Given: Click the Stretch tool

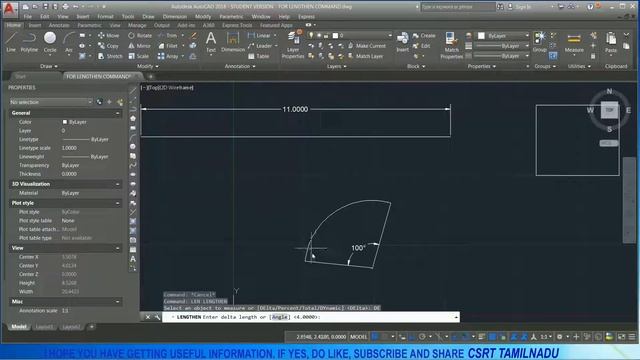Looking at the screenshot, I should (x=110, y=56).
